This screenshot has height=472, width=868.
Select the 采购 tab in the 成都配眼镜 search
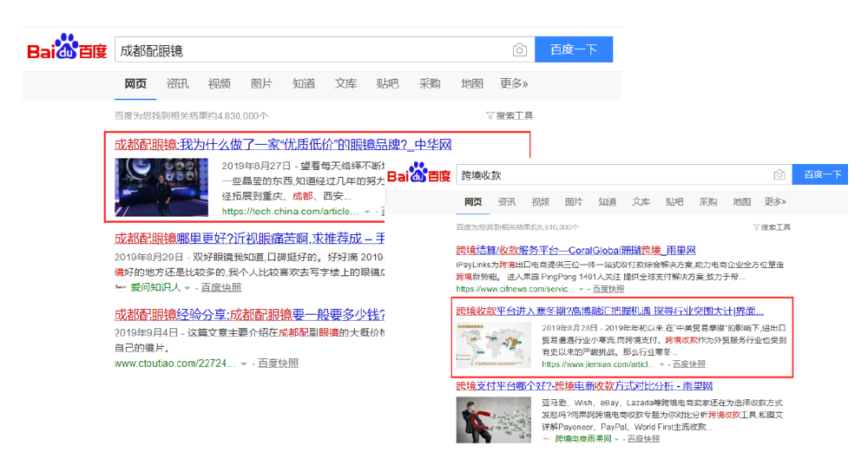tap(430, 83)
